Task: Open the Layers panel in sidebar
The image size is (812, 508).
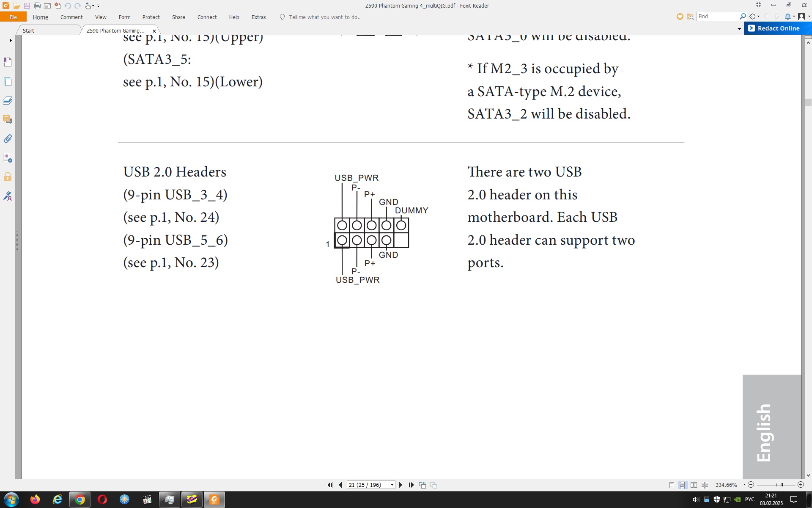Action: [8, 100]
